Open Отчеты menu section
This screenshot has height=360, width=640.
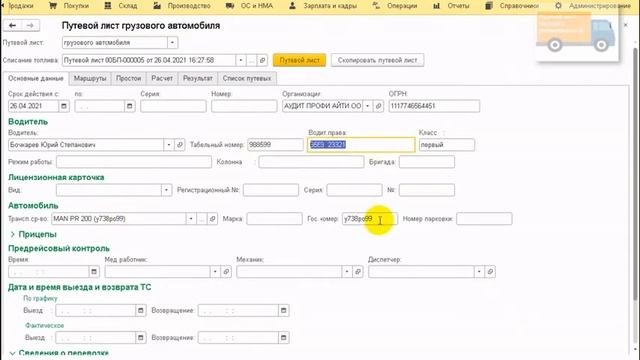(451, 6)
